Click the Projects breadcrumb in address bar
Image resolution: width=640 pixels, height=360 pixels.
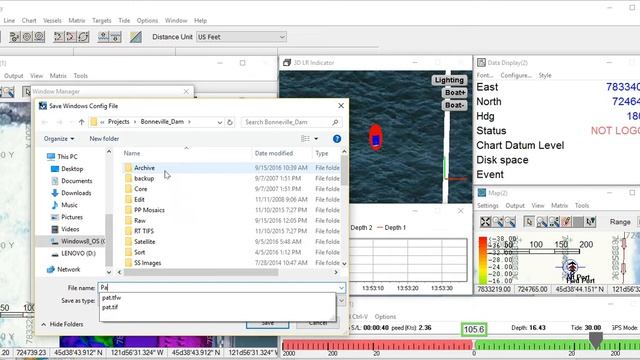point(118,122)
